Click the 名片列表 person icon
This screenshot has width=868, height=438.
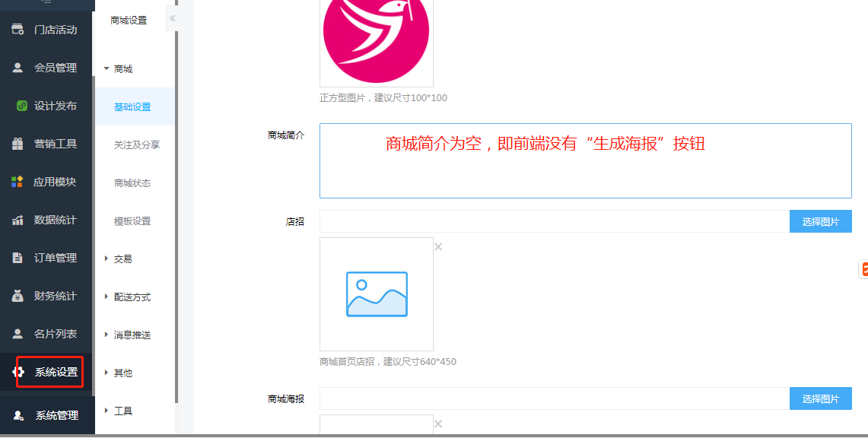pyautogui.click(x=17, y=334)
